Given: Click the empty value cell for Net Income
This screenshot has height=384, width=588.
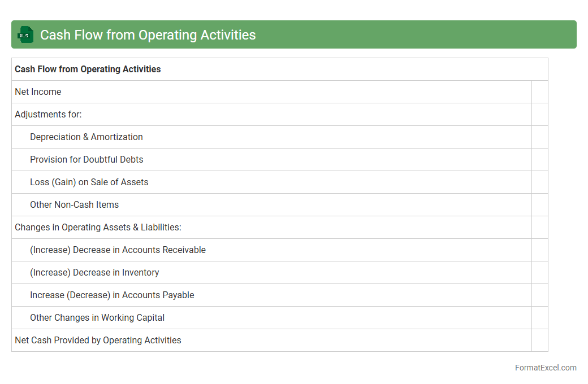Looking at the screenshot, I should pyautogui.click(x=539, y=92).
